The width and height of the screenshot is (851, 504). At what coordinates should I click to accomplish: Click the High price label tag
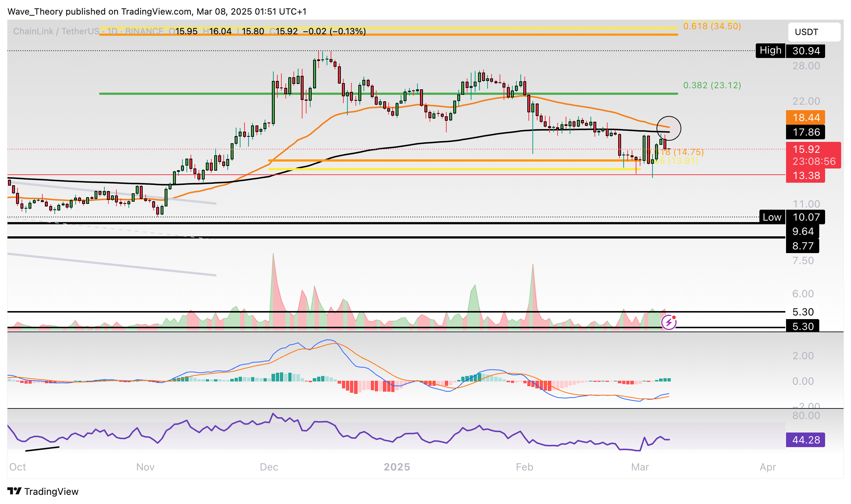click(770, 50)
